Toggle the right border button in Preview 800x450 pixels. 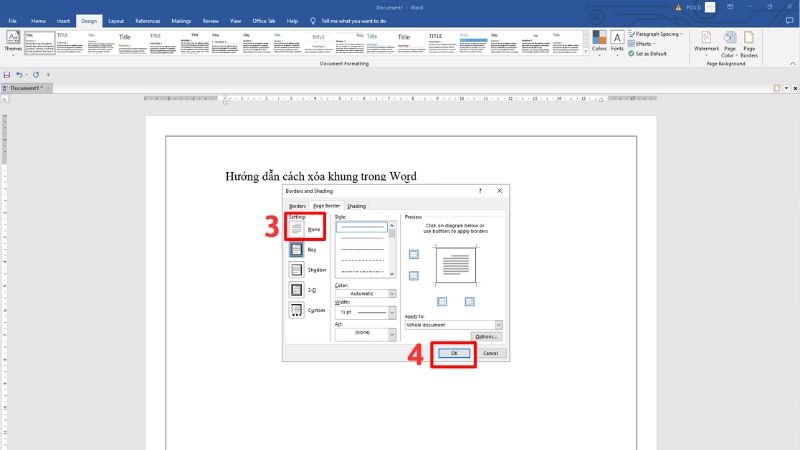(470, 301)
